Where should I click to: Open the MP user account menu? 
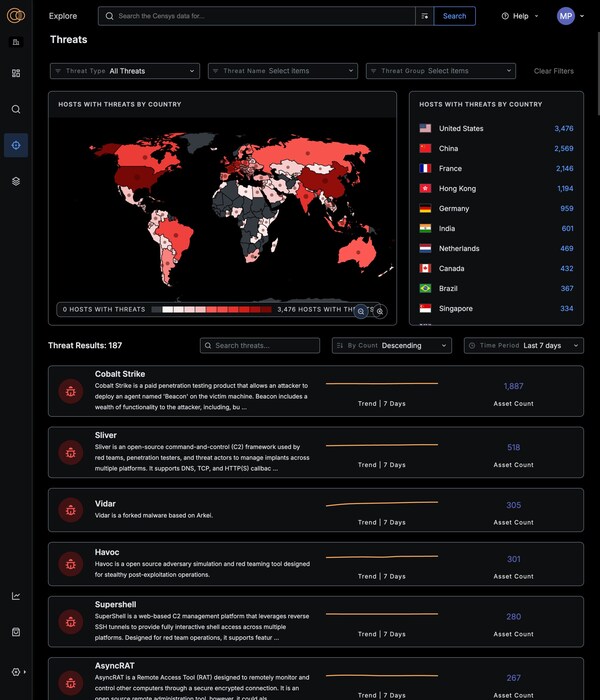pos(570,16)
